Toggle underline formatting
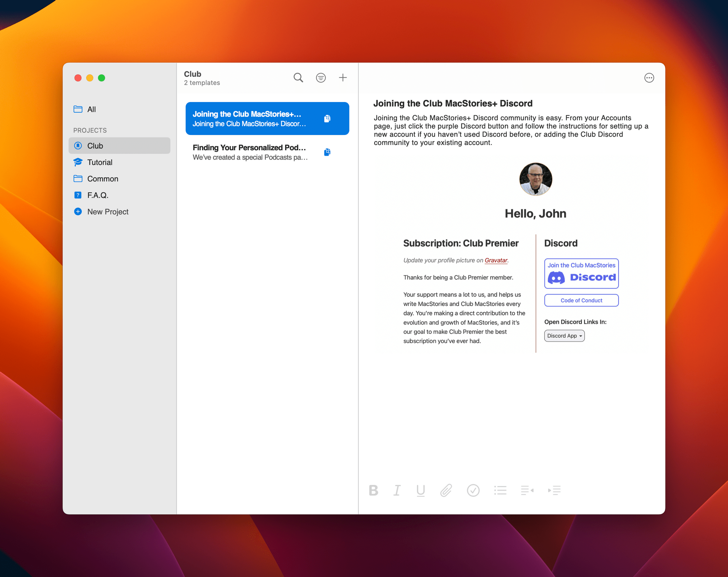728x577 pixels. (x=421, y=491)
